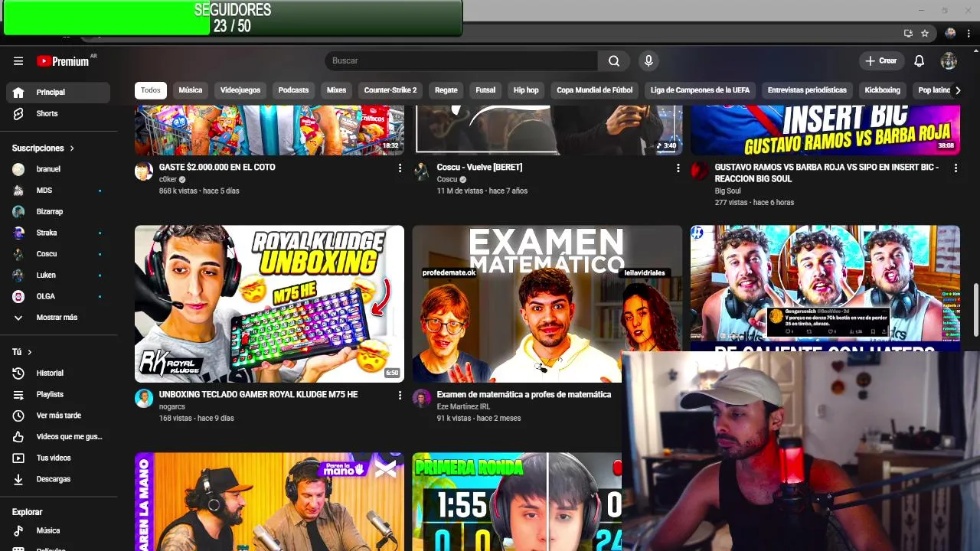980x551 pixels.
Task: Open the GASTE $2.000.000 EN EL COTO title
Action: tap(217, 167)
